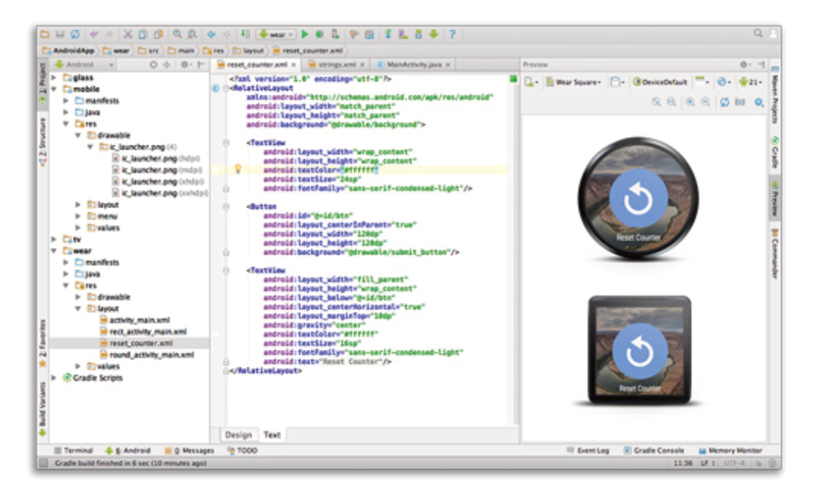Image resolution: width=816 pixels, height=504 pixels.
Task: Open the SDK Manager icon
Action: 418,35
